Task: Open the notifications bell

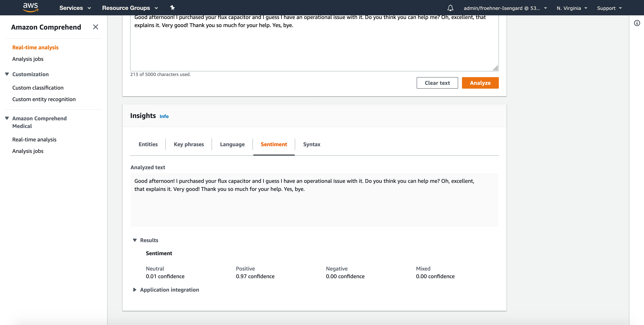Action: pyautogui.click(x=450, y=8)
